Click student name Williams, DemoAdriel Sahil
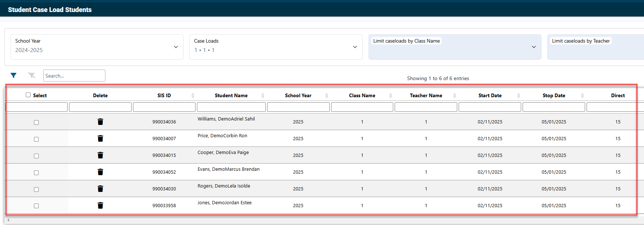The image size is (644, 225). (x=226, y=119)
